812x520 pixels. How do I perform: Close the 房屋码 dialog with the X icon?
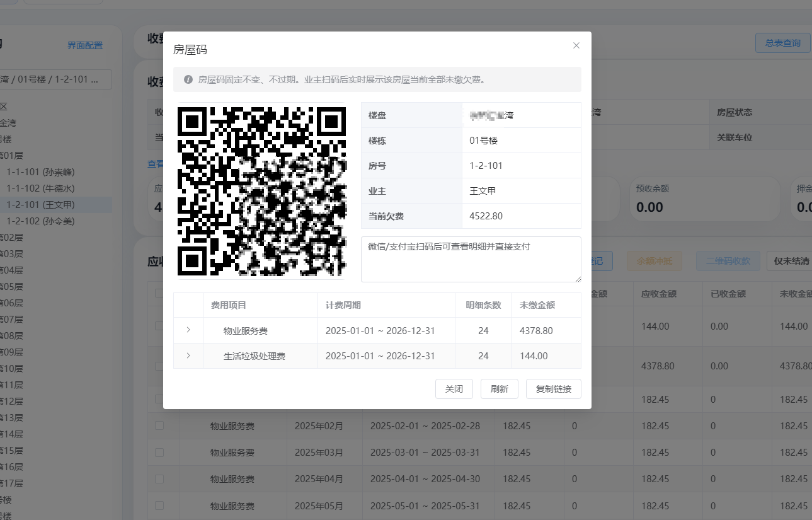[x=576, y=45]
